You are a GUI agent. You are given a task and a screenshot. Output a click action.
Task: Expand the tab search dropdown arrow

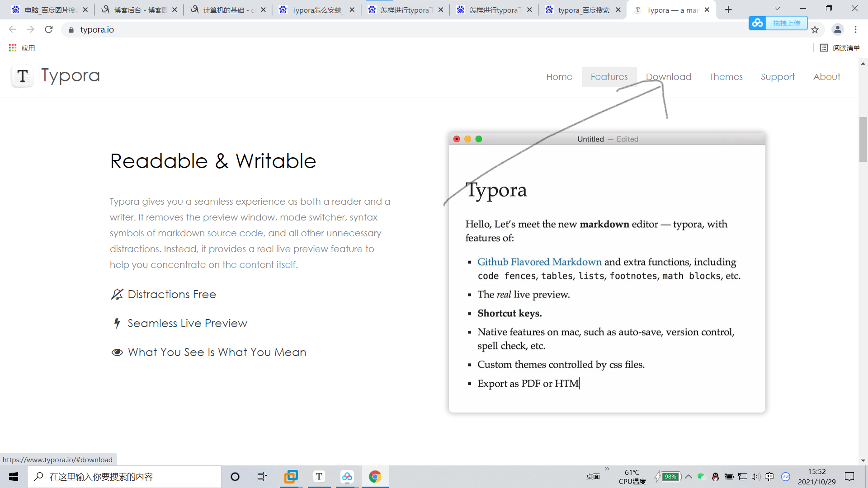pyautogui.click(x=777, y=9)
